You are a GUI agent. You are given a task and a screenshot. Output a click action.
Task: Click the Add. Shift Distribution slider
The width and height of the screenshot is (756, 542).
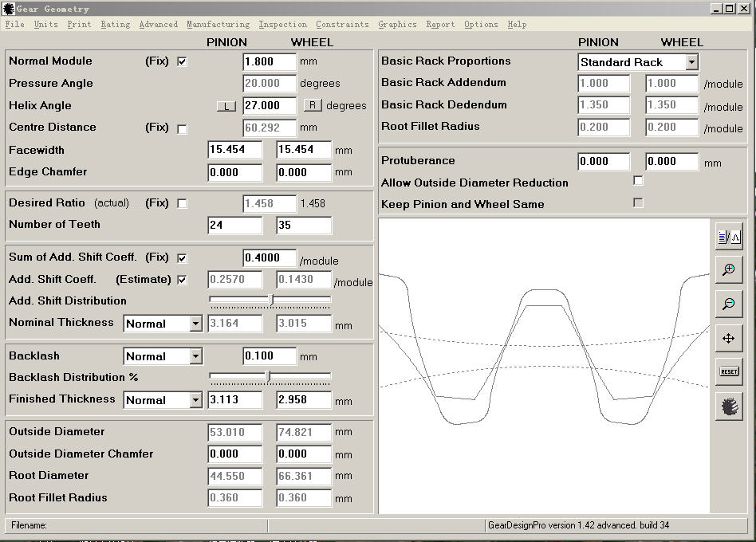click(x=270, y=300)
